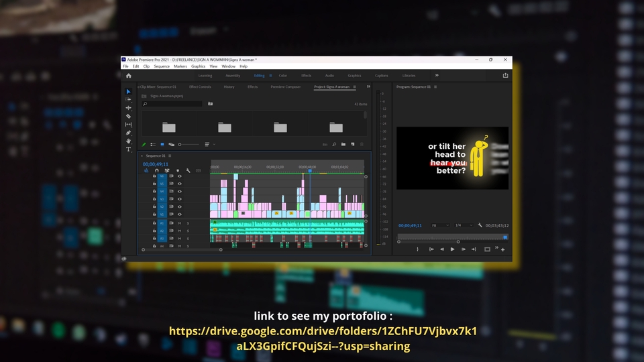Open the Fit zoom level dropdown

(x=440, y=225)
